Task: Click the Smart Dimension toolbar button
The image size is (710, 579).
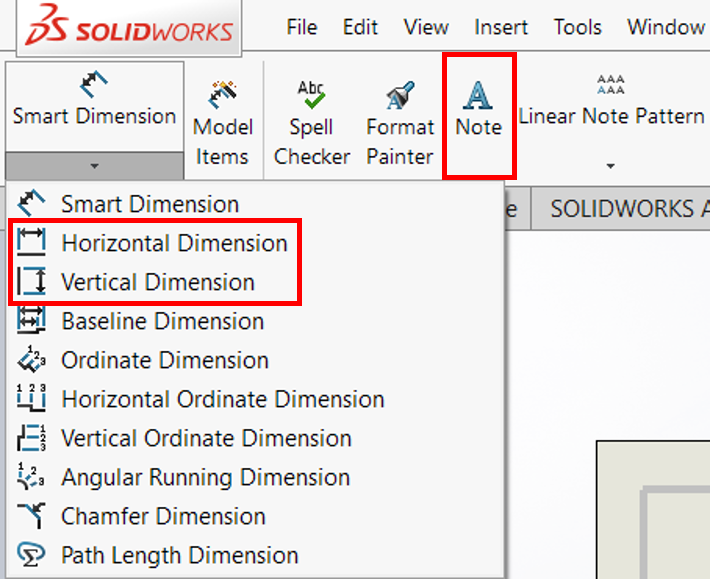Action: coord(94,107)
